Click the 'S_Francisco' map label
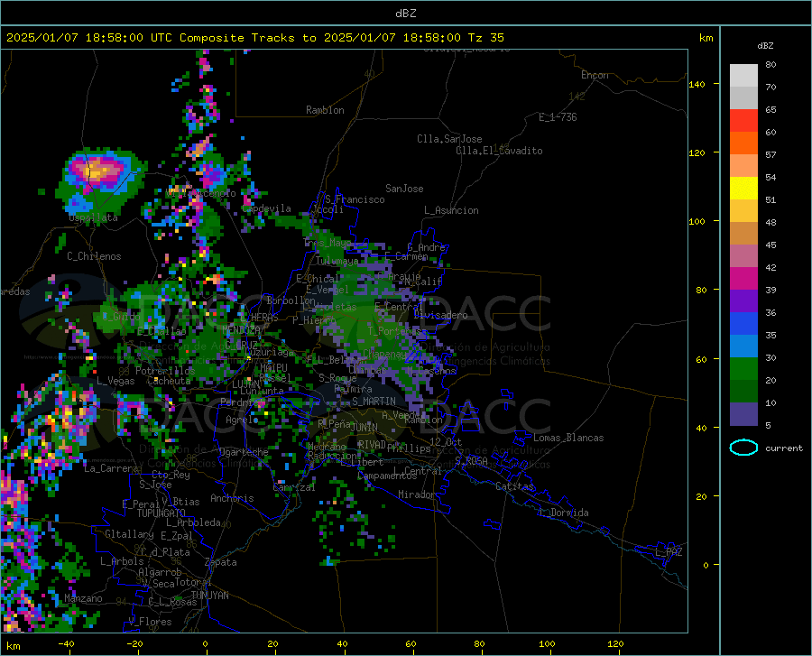Image resolution: width=812 pixels, height=656 pixels. tap(355, 199)
